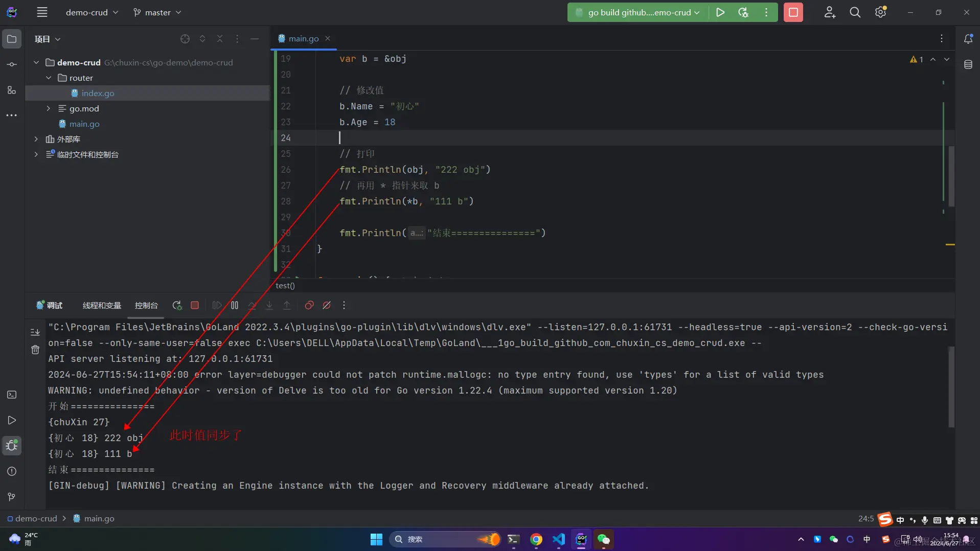
Task: Switch to 线程和变量 tab
Action: (x=102, y=305)
